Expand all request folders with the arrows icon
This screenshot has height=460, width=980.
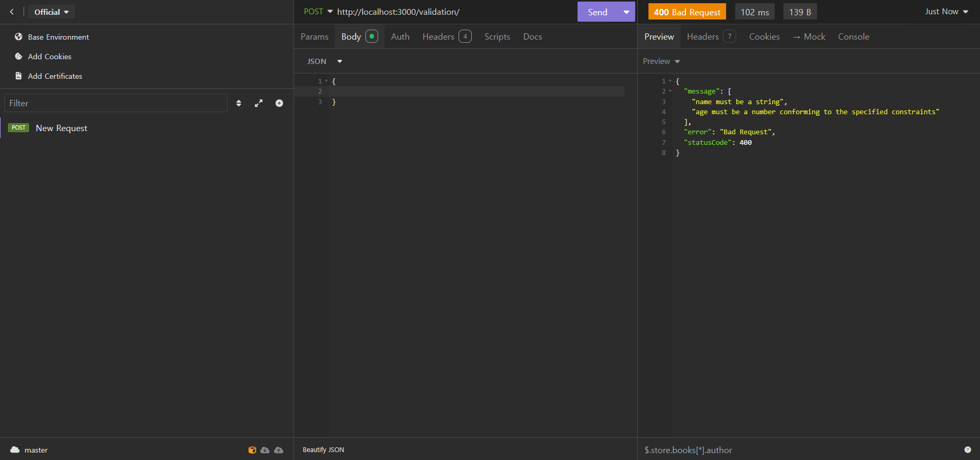pos(259,103)
